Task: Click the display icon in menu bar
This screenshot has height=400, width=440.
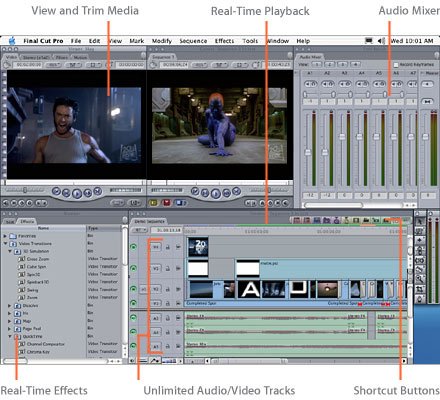Action: 369,41
